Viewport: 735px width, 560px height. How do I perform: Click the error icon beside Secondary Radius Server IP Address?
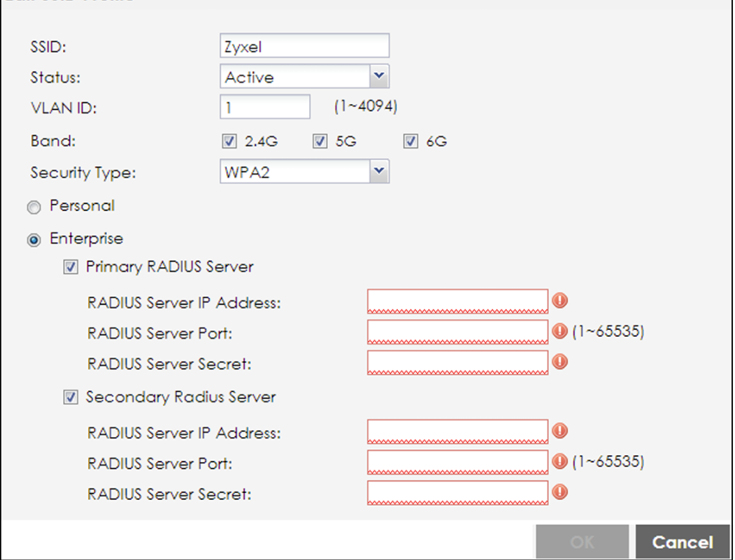tap(559, 431)
